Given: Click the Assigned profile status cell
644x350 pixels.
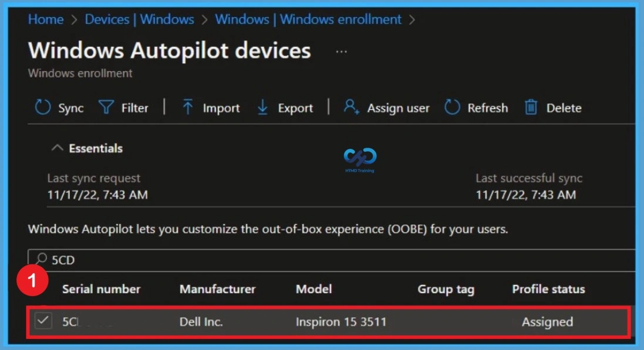Looking at the screenshot, I should tap(547, 322).
